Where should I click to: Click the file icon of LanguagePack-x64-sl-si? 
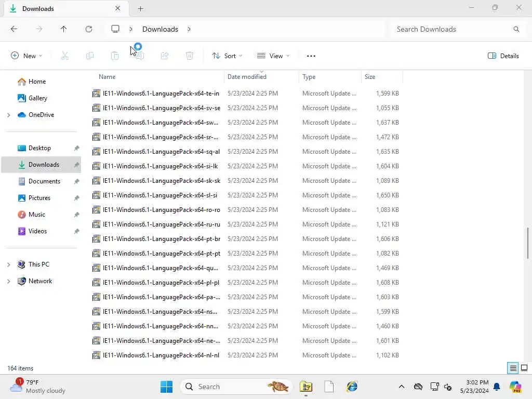click(x=96, y=195)
